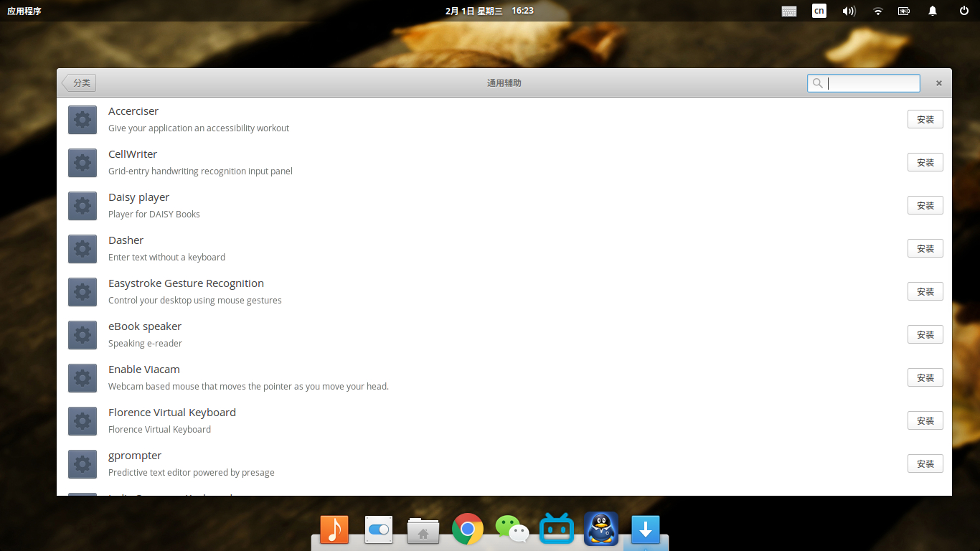Image resolution: width=980 pixels, height=551 pixels.
Task: Click the Florence Virtual Keyboard icon
Action: click(x=83, y=421)
